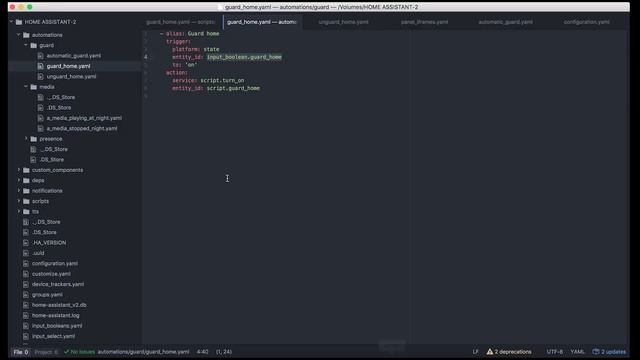Click gutter line number 4
The height and width of the screenshot is (360, 640).
pyautogui.click(x=146, y=57)
